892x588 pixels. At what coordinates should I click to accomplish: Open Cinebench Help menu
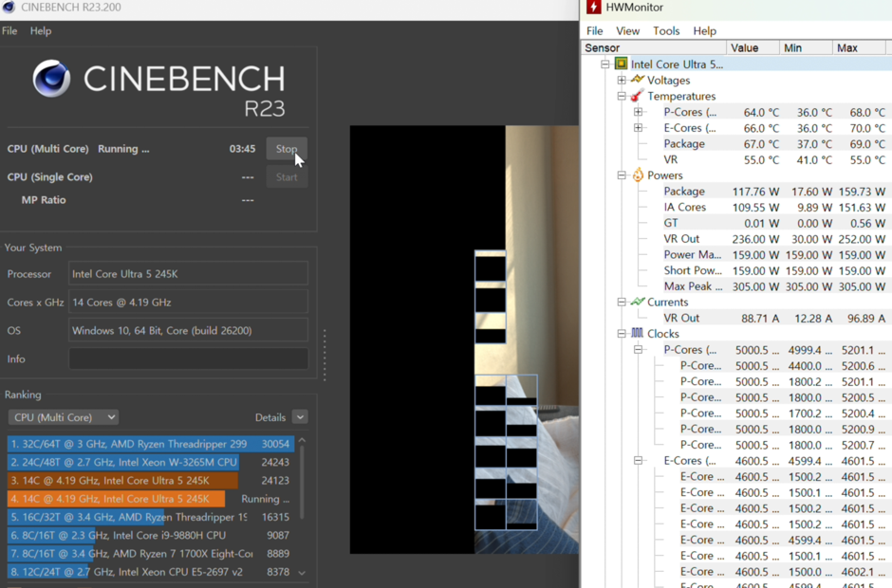coord(41,30)
